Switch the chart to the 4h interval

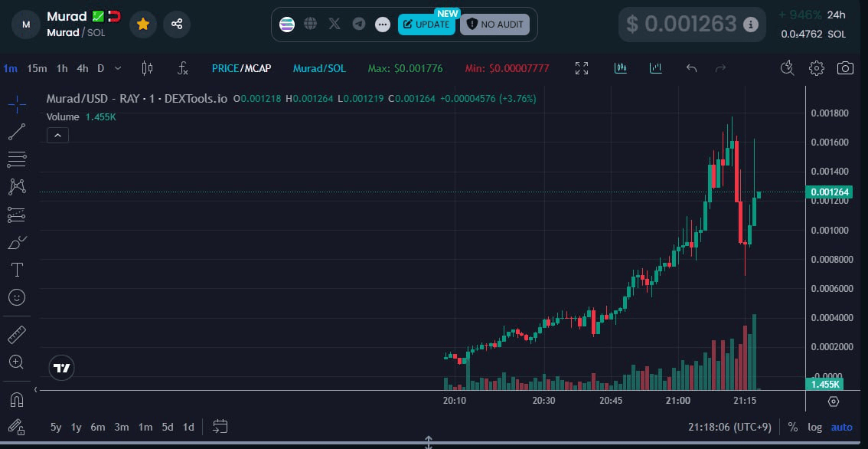tap(83, 69)
